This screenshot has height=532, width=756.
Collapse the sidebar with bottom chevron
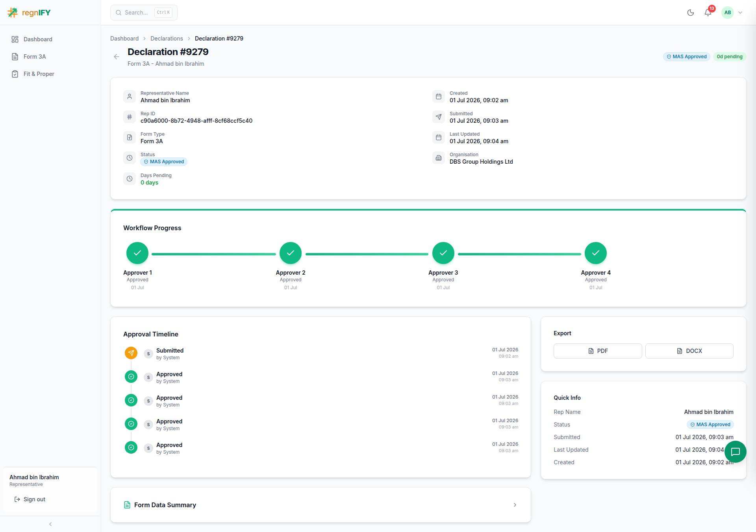(x=50, y=524)
